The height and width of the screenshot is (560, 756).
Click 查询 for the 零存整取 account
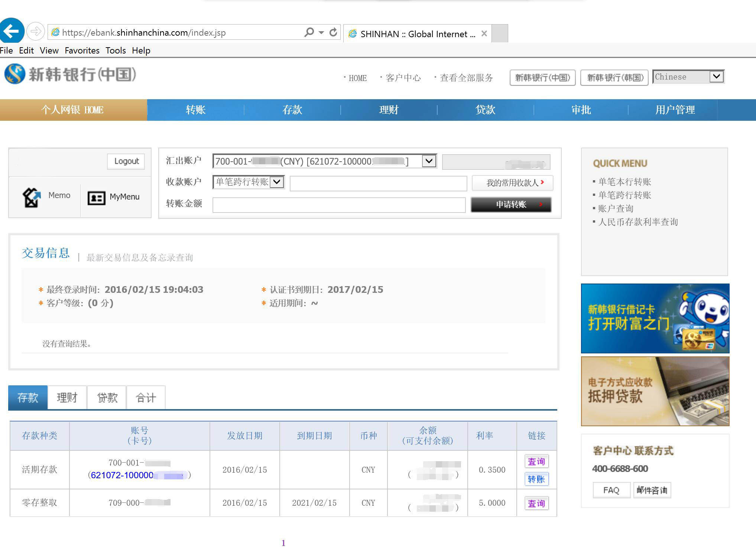click(x=536, y=504)
